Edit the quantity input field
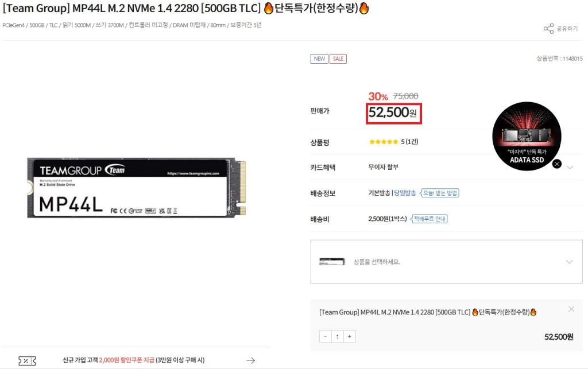 coord(338,336)
